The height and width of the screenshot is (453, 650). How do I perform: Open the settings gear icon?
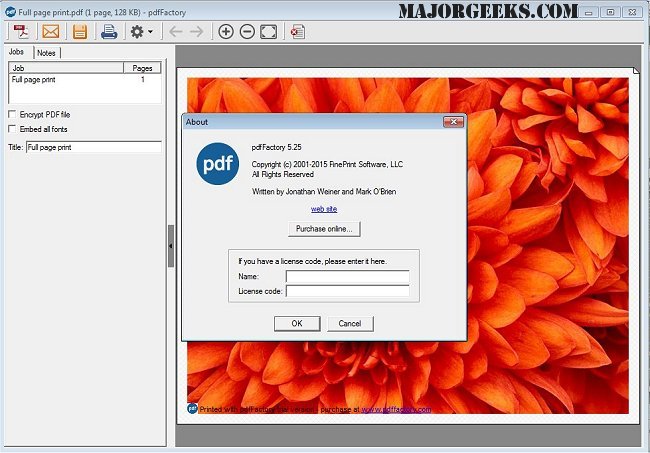(137, 31)
